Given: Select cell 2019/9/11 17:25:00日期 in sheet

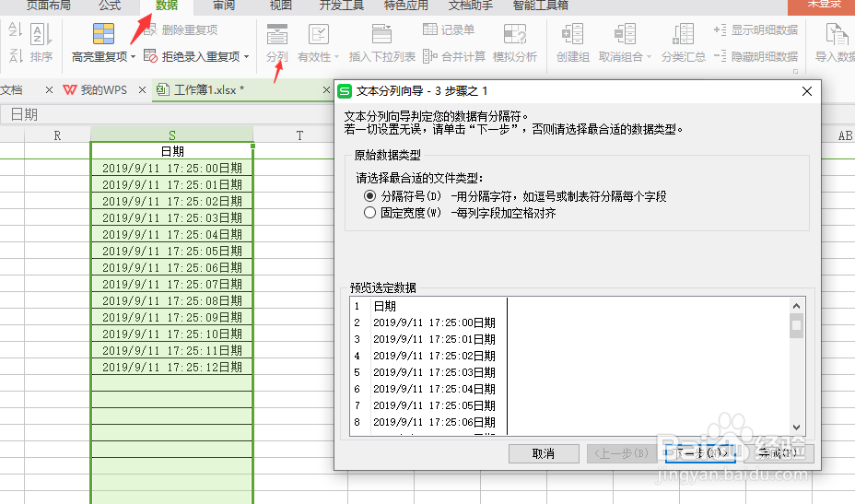Looking at the screenshot, I should pyautogui.click(x=171, y=168).
